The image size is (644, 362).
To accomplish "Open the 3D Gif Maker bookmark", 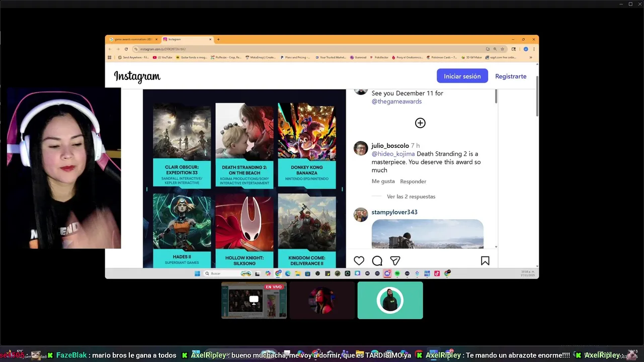I will [x=471, y=57].
